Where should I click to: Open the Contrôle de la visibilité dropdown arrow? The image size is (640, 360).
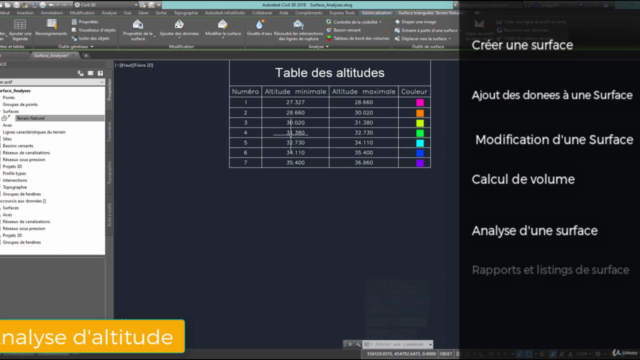pos(381,22)
